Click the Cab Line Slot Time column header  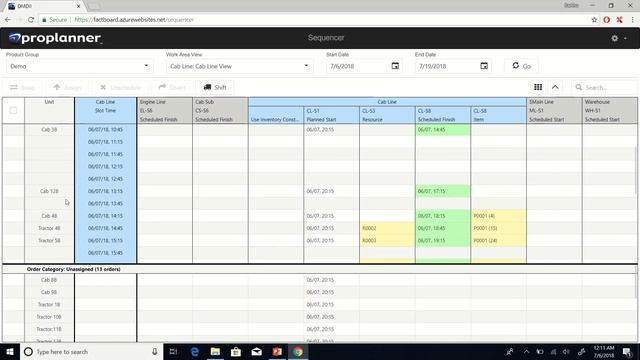coord(105,110)
